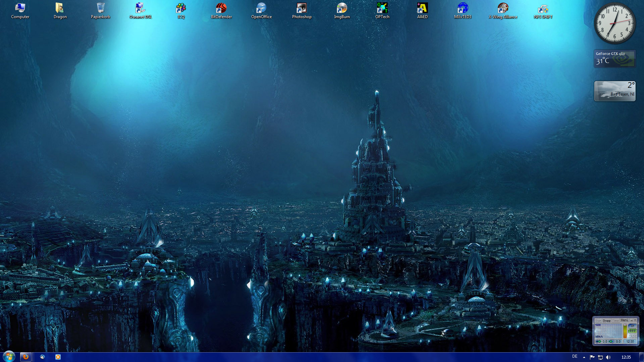Open the OpenOffice desktop shortcut

tap(261, 10)
